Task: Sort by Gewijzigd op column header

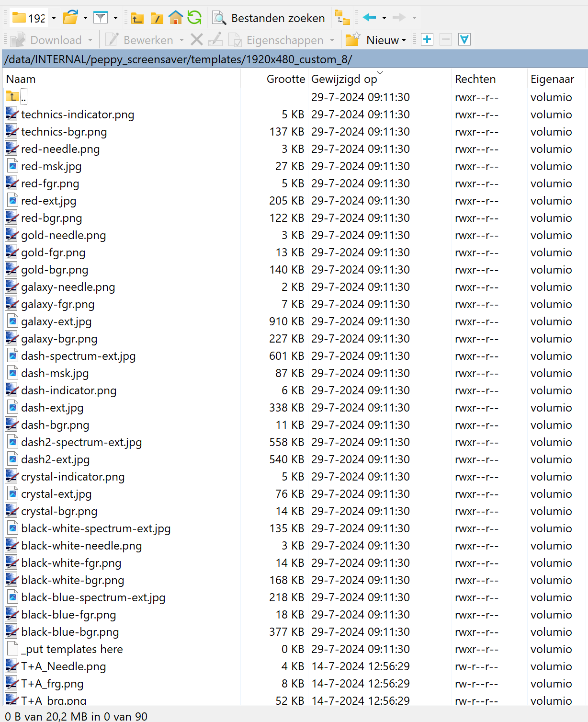Action: tap(344, 79)
